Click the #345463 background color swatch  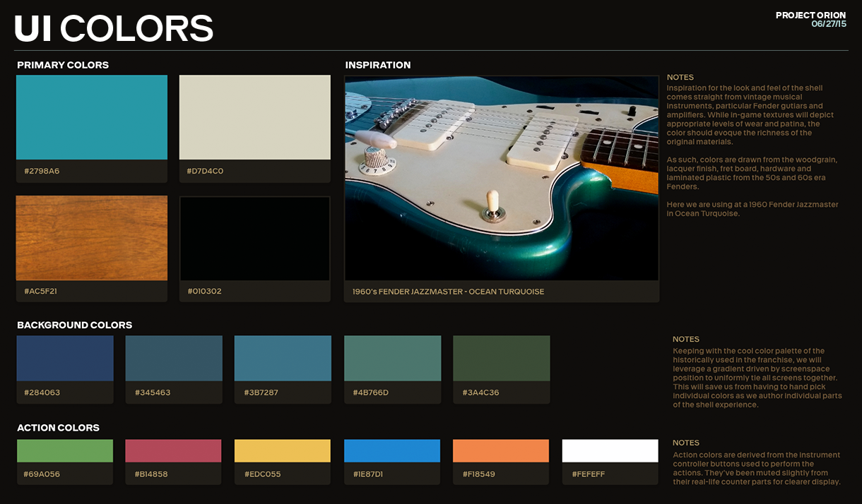174,359
